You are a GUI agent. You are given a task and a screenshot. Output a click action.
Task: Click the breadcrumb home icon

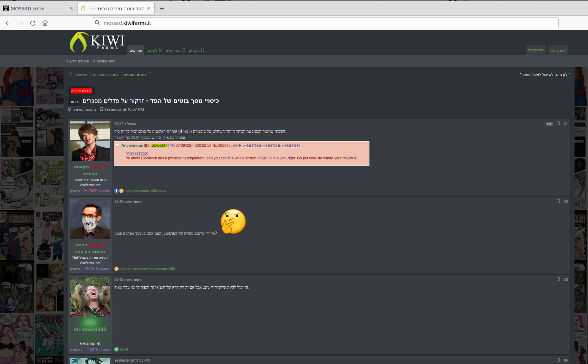pyautogui.click(x=70, y=75)
